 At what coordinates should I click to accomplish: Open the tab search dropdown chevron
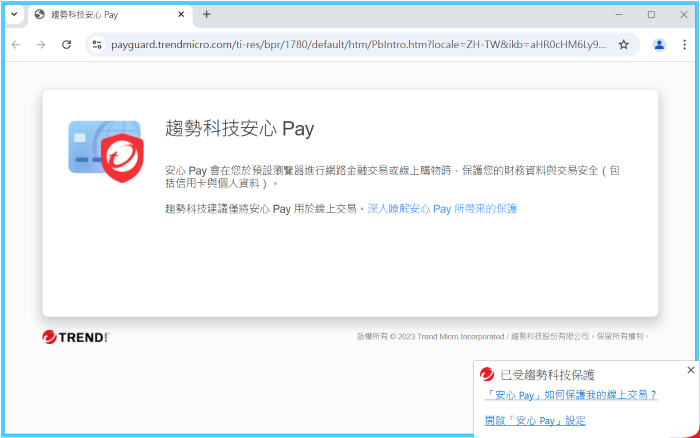pos(14,14)
